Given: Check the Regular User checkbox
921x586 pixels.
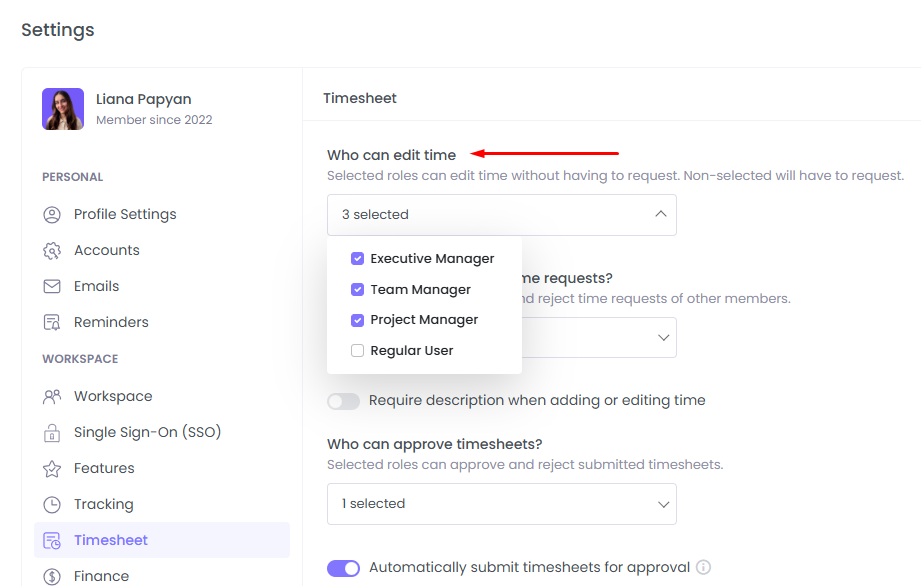Looking at the screenshot, I should [x=357, y=351].
